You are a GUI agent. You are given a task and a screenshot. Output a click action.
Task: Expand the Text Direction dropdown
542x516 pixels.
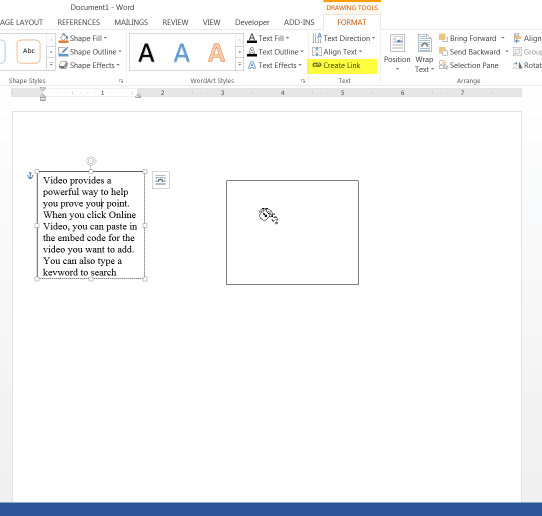pyautogui.click(x=373, y=38)
